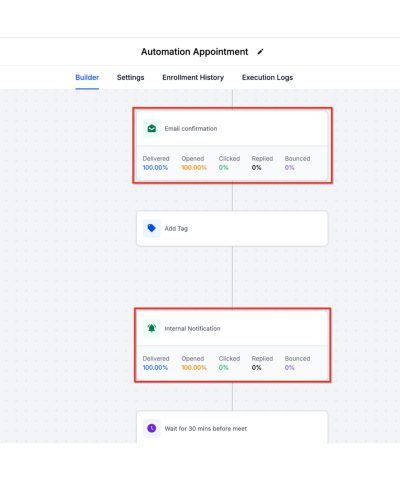Screen dimensions: 400x480
Task: Select the Email confirmation envelope icon
Action: 152,128
